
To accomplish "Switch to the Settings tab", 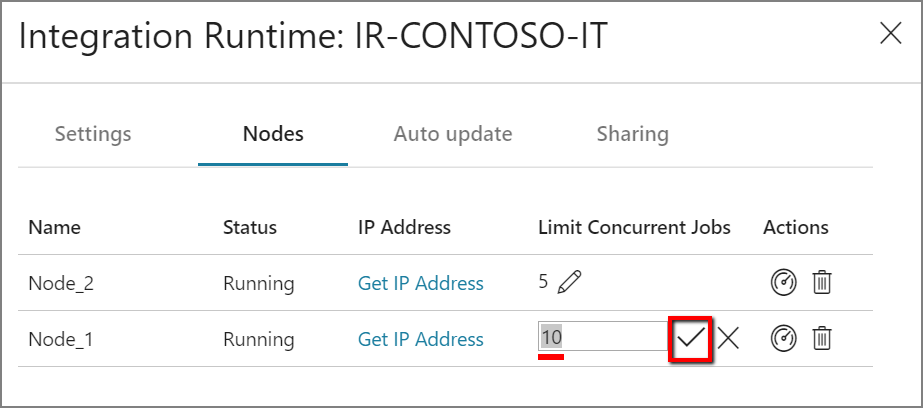I will (93, 134).
